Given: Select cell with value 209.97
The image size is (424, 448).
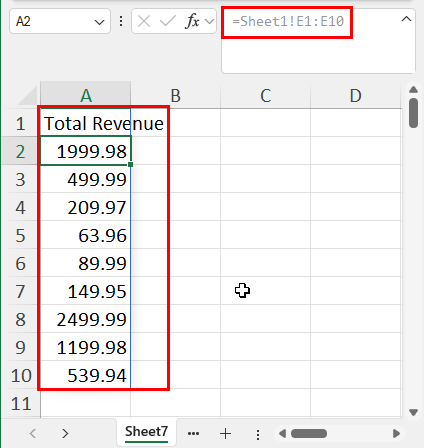Looking at the screenshot, I should [x=86, y=207].
